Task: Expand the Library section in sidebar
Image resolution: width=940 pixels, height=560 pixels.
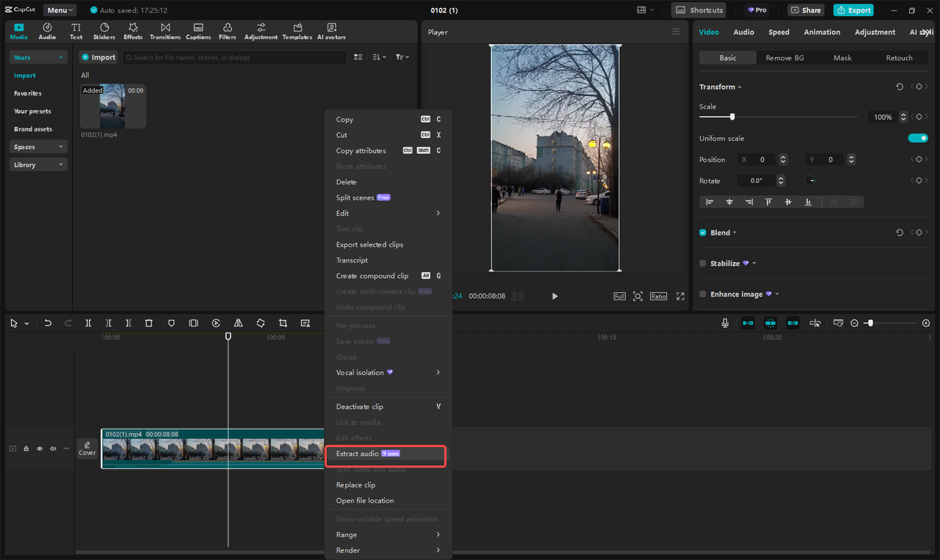Action: [38, 165]
